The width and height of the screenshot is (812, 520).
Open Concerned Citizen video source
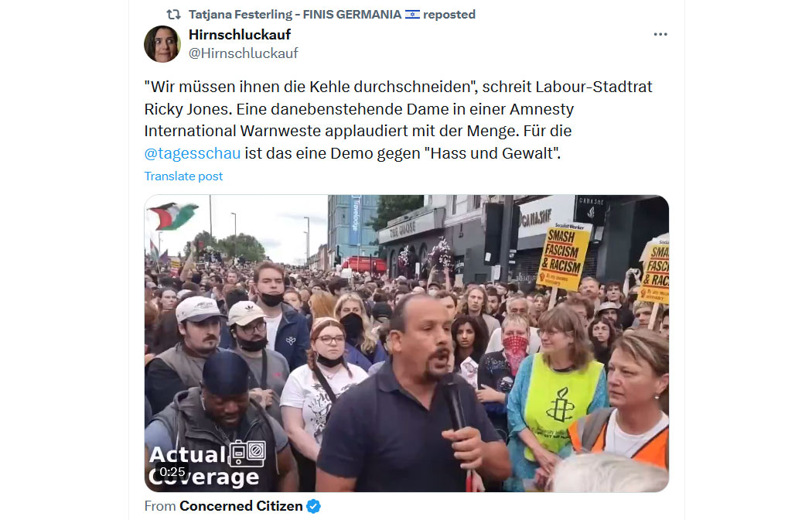241,506
